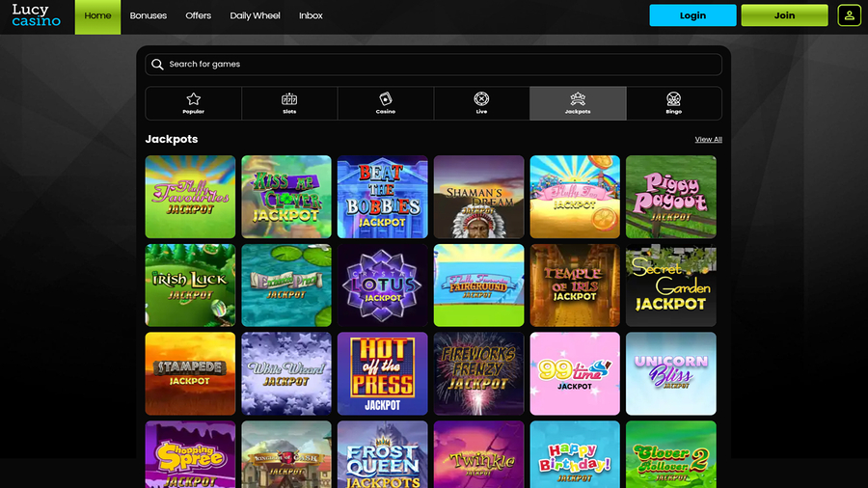Open Beat the Bobbies Jackpot game

pos(383,197)
